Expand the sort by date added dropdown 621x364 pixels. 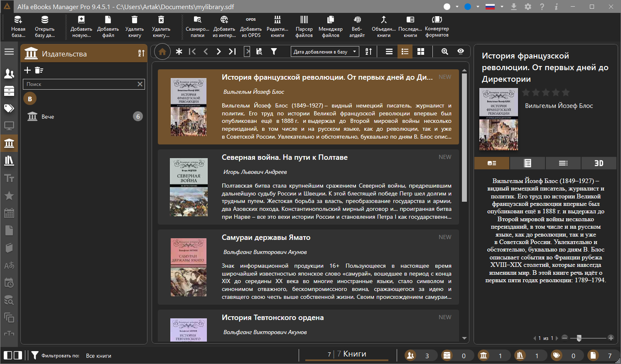click(324, 52)
